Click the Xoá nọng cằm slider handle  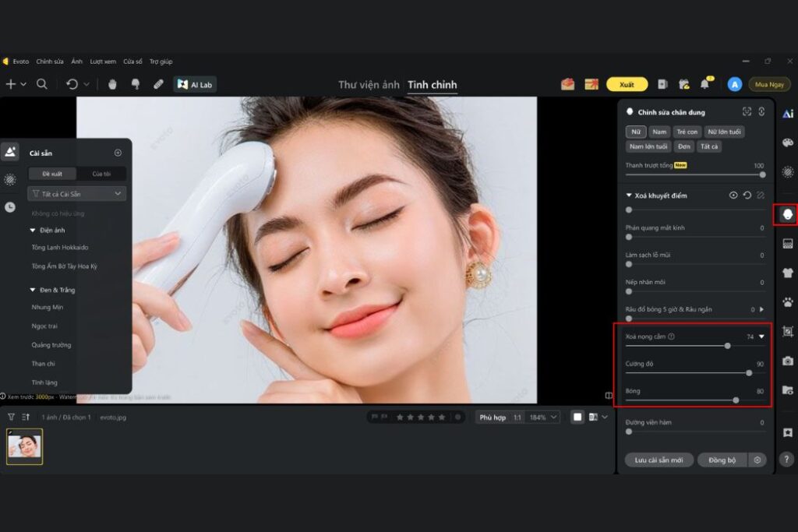(x=727, y=346)
